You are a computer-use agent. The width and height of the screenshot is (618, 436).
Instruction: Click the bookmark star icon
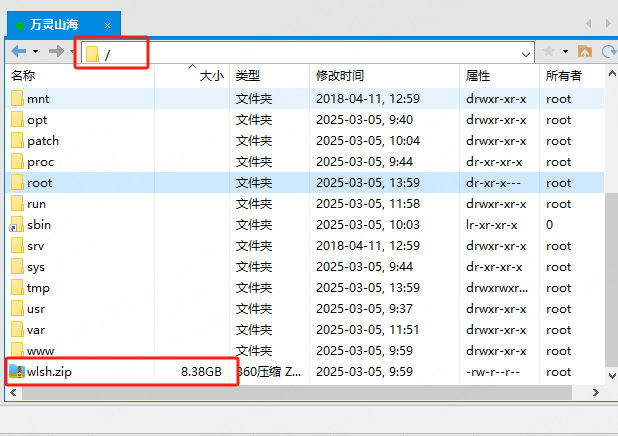coord(549,51)
